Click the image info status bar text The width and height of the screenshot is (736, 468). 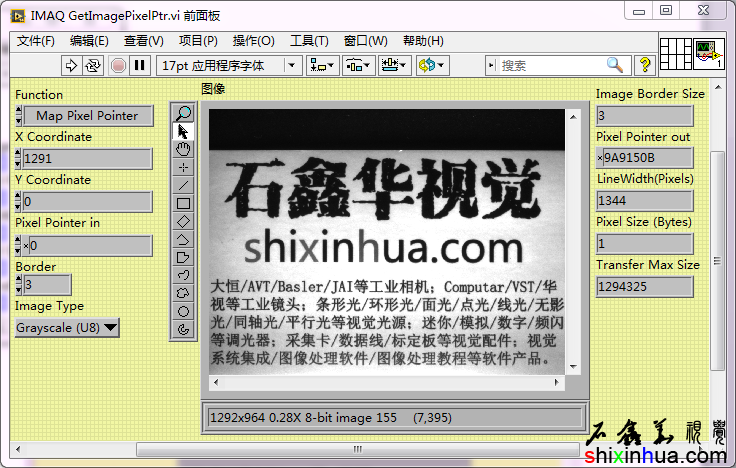(x=330, y=417)
